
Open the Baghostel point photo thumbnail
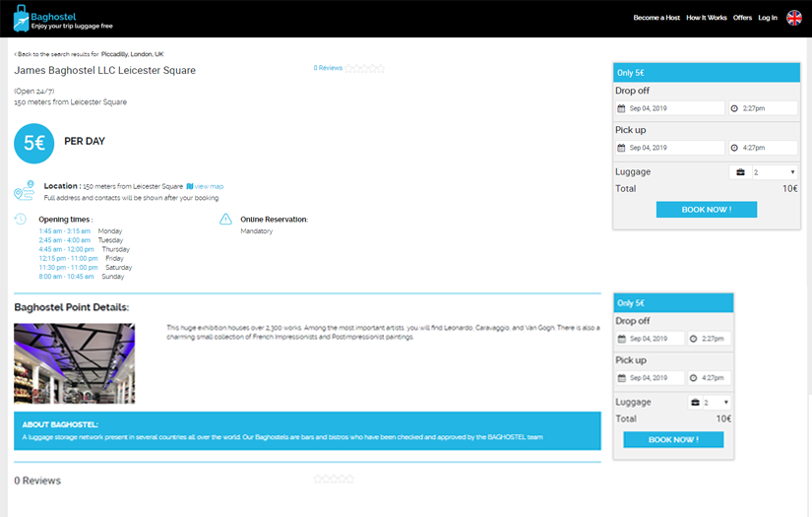point(74,363)
